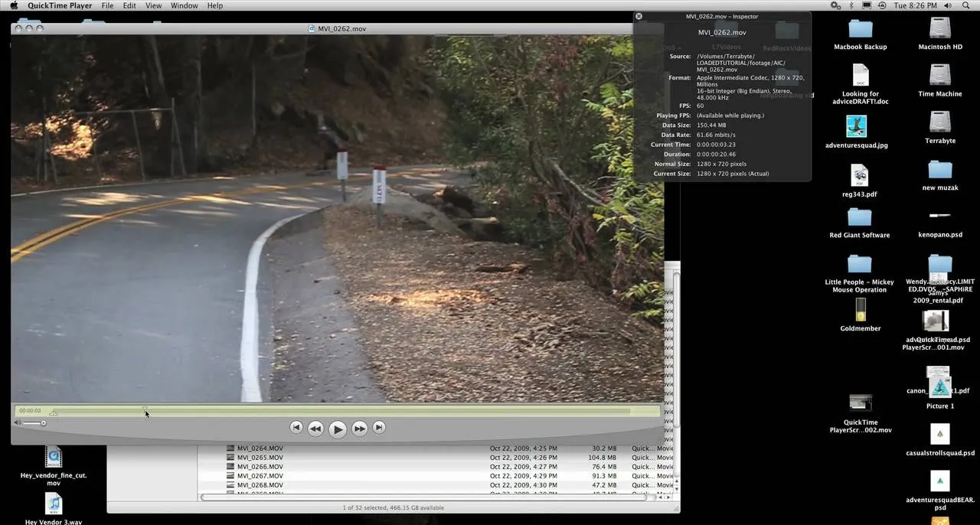Viewport: 980px width, 525px height.
Task: Click the display menu bar icon
Action: 866,5
